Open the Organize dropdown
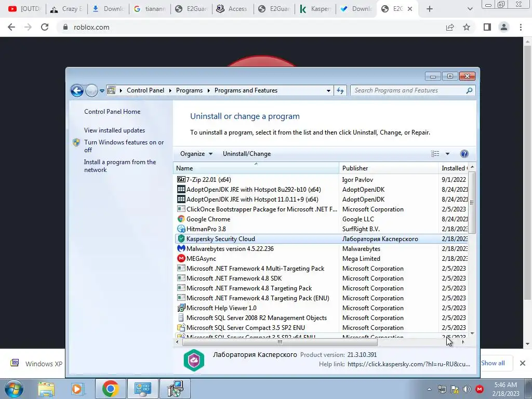This screenshot has width=532, height=399. click(x=196, y=154)
